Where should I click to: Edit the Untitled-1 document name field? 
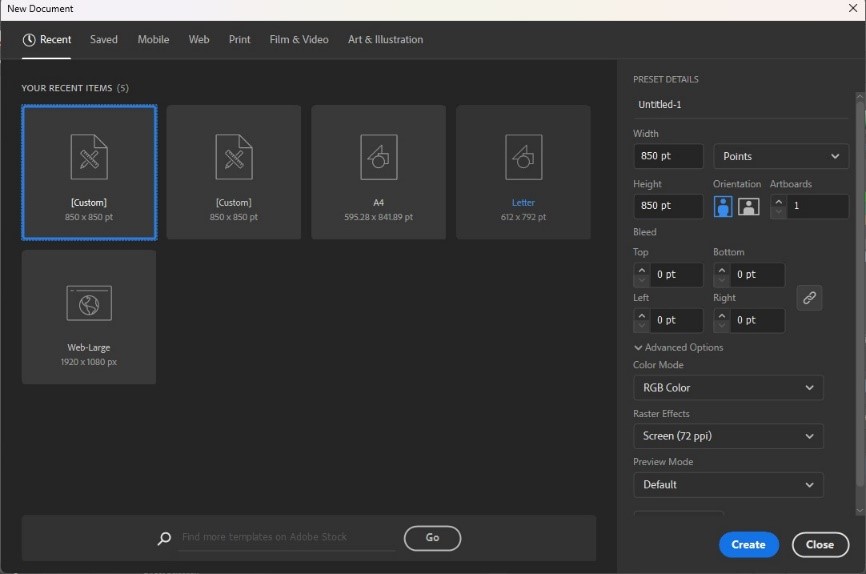click(x=740, y=104)
